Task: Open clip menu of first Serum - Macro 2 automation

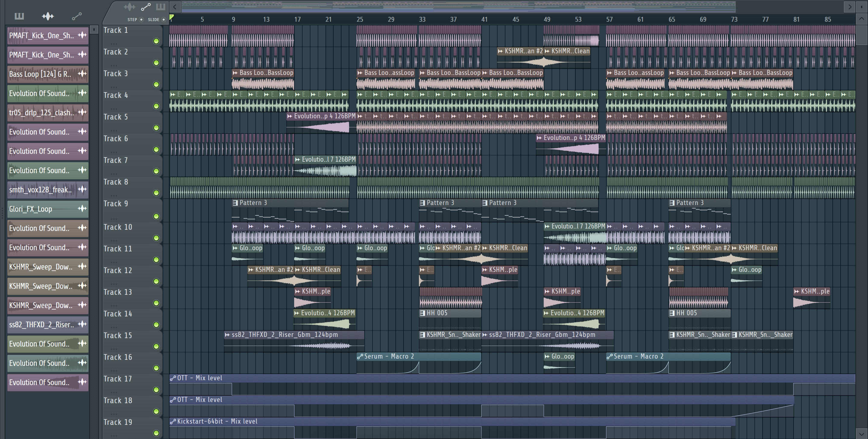Action: [x=360, y=356]
